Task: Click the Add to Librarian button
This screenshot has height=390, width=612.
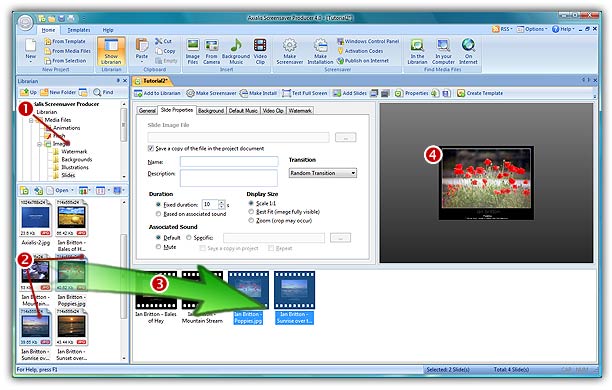Action: (158, 93)
